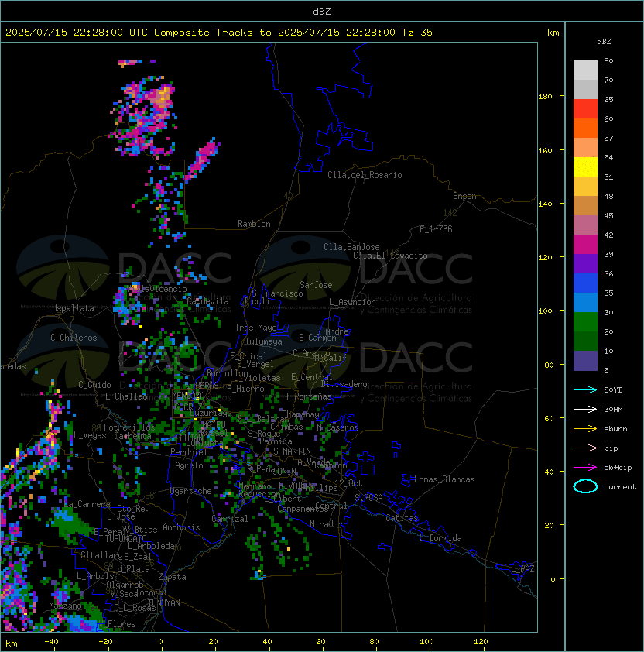Click the 'Anchoris' map label

[x=181, y=527]
